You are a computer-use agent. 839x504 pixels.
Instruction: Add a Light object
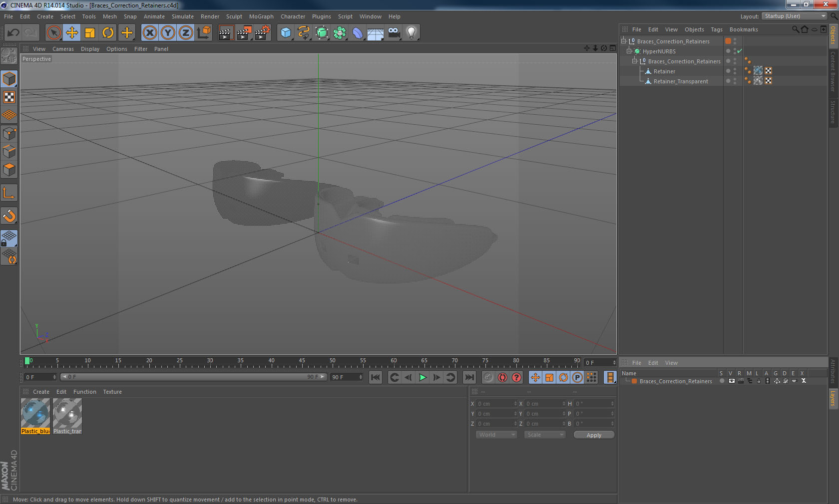tap(412, 33)
